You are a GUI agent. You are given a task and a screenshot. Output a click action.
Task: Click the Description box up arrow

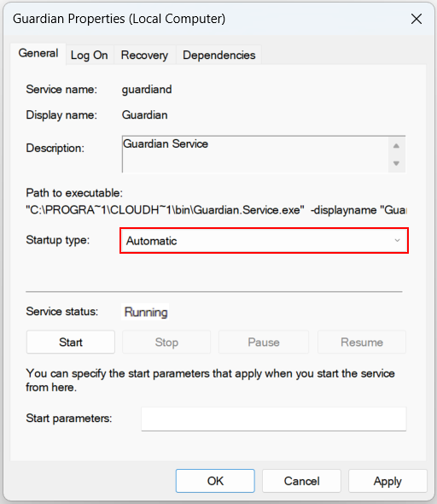[397, 146]
